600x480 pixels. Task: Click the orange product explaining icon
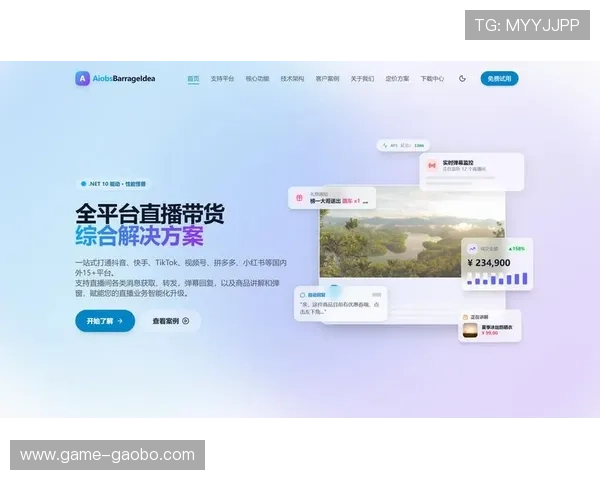(465, 317)
